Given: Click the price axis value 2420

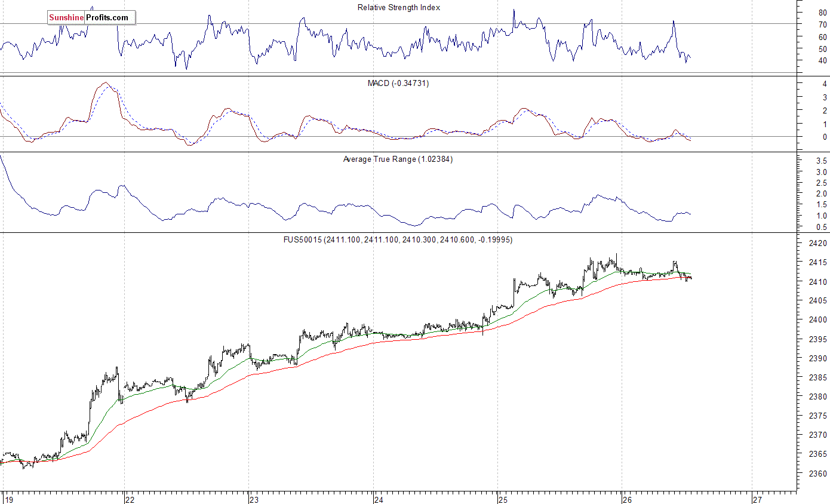Looking at the screenshot, I should click(x=819, y=244).
